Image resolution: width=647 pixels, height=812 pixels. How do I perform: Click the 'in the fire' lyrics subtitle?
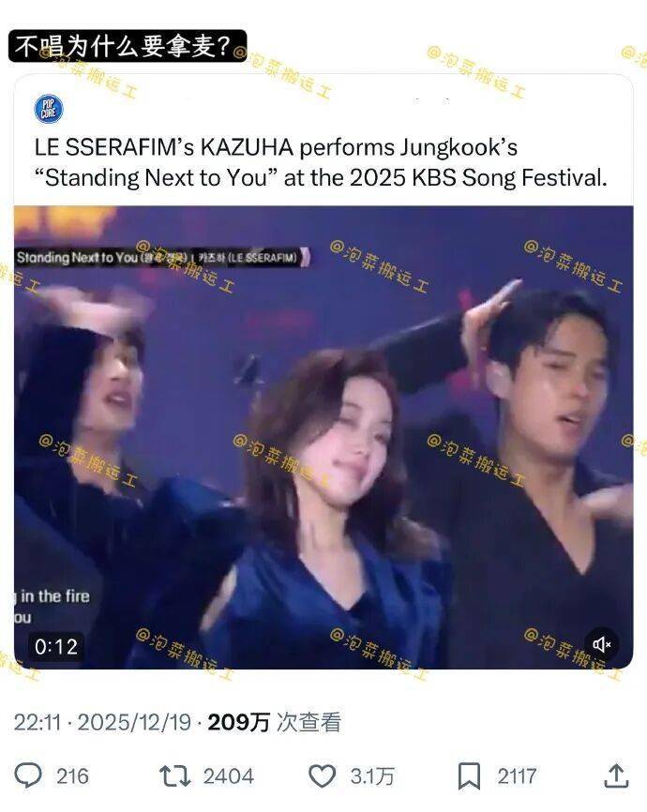[53, 596]
